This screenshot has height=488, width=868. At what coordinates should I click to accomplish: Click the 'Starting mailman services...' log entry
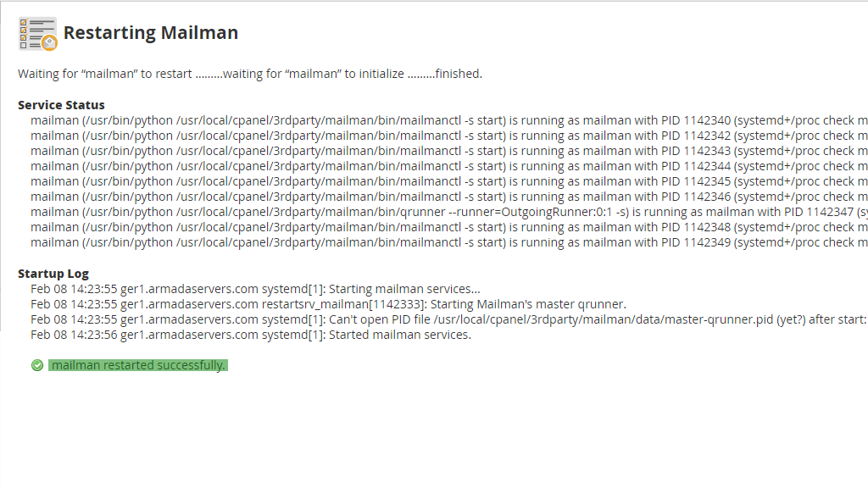tap(255, 289)
